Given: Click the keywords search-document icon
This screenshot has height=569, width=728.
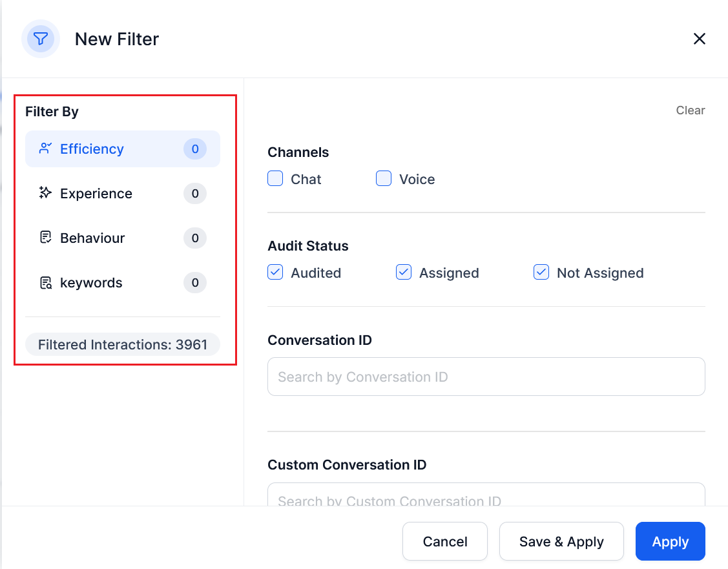Looking at the screenshot, I should pyautogui.click(x=45, y=283).
